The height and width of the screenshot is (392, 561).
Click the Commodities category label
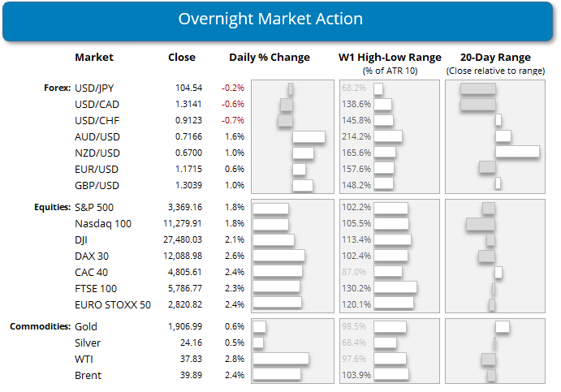click(40, 326)
